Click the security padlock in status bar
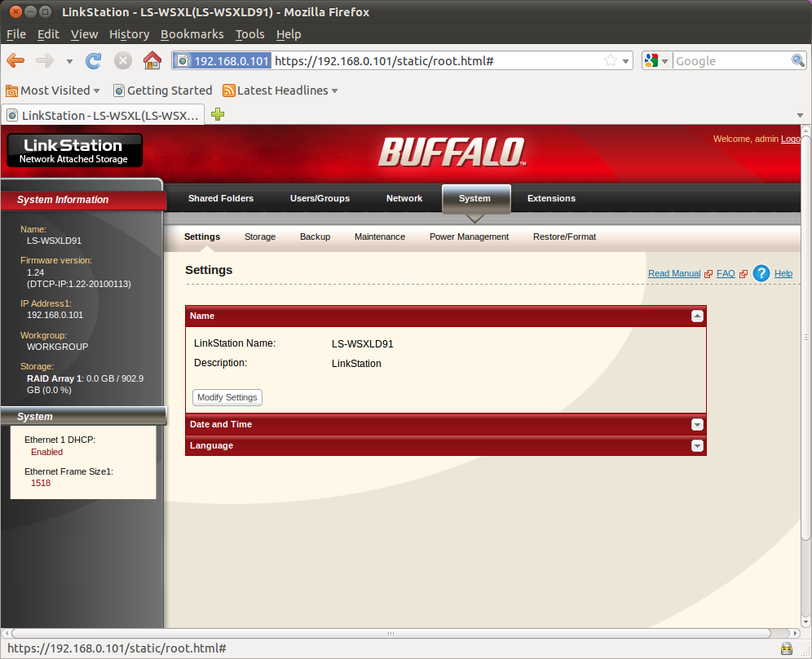The height and width of the screenshot is (659, 812). tap(787, 648)
